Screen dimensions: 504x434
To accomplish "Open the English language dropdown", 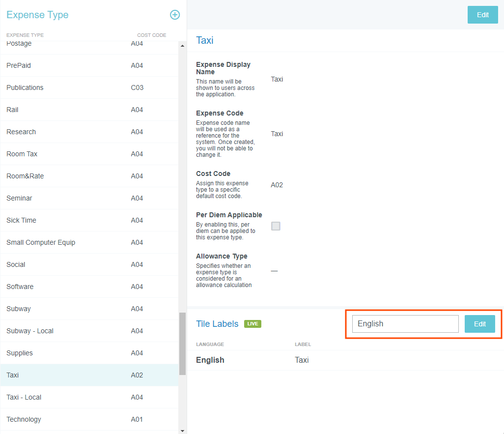I will point(405,324).
